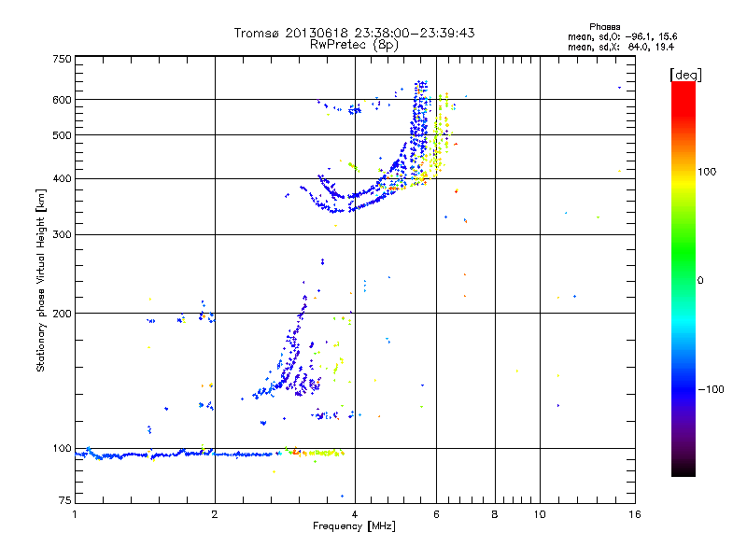Click the 'mean, sd,X: 84.0, 19.4' statistics line
The image size is (747, 560).
coord(621,47)
